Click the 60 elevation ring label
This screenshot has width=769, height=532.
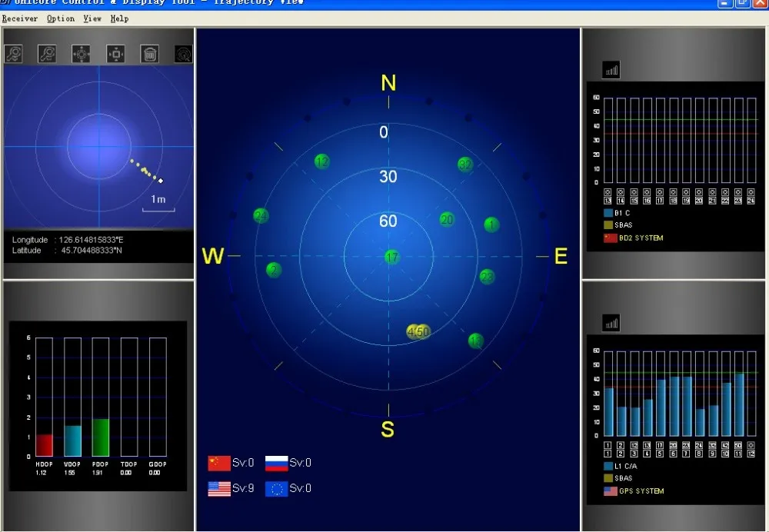tap(388, 221)
